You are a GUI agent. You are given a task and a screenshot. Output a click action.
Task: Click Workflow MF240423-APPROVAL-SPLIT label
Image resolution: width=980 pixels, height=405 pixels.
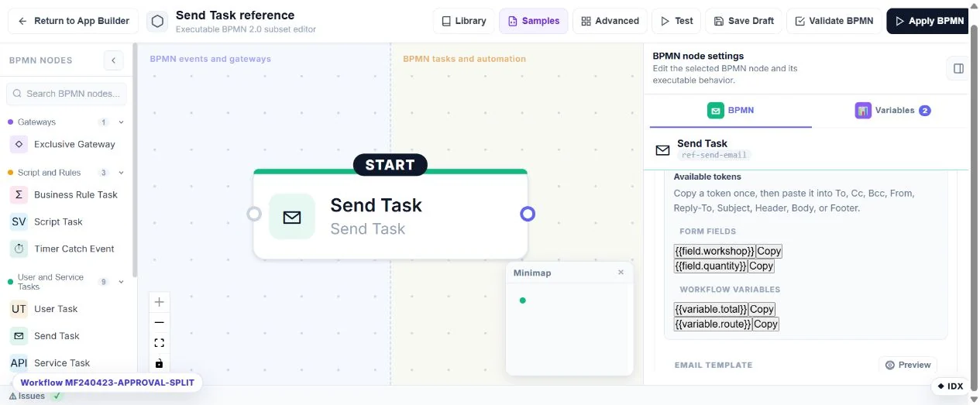coord(108,383)
